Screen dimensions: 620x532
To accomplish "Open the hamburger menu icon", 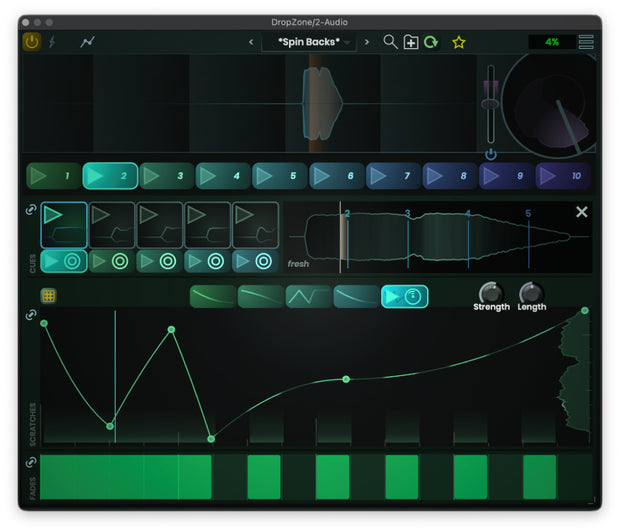I will [586, 42].
